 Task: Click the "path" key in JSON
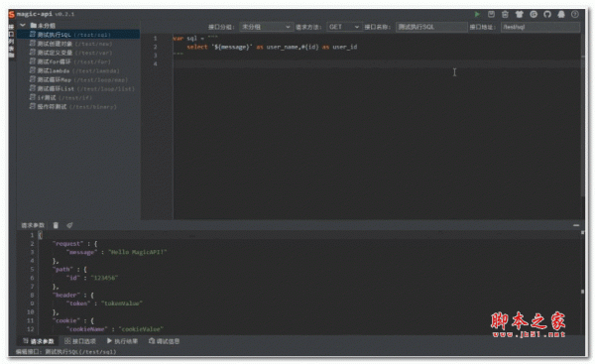pos(62,269)
